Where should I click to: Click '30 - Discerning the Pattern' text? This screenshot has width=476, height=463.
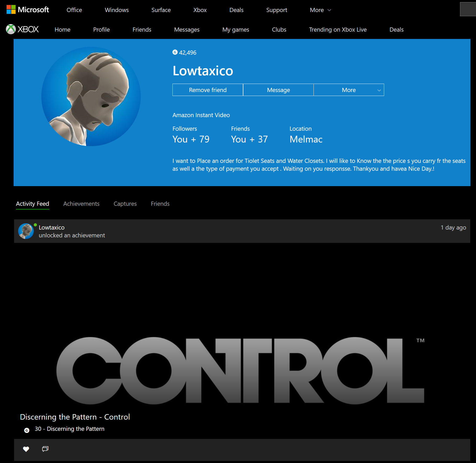click(70, 429)
